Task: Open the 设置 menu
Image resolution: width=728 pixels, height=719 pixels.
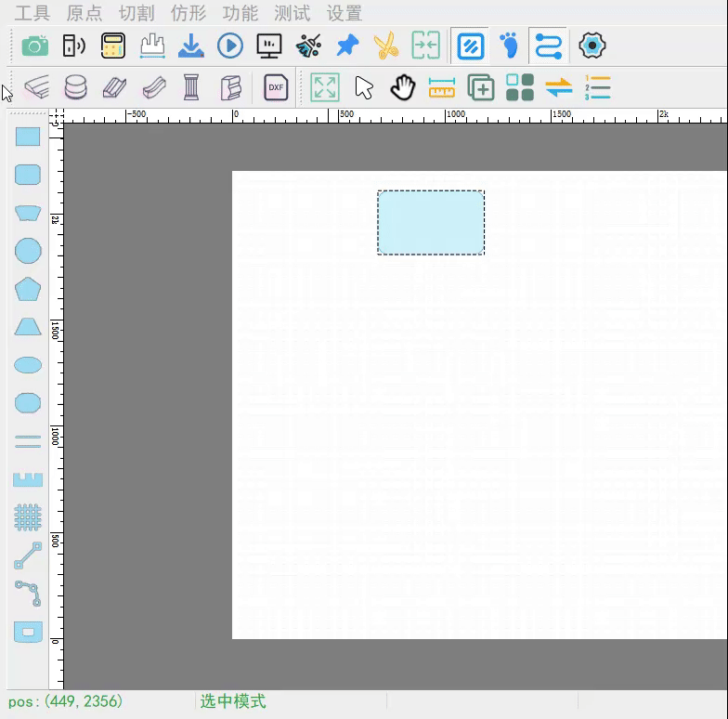Action: 344,13
